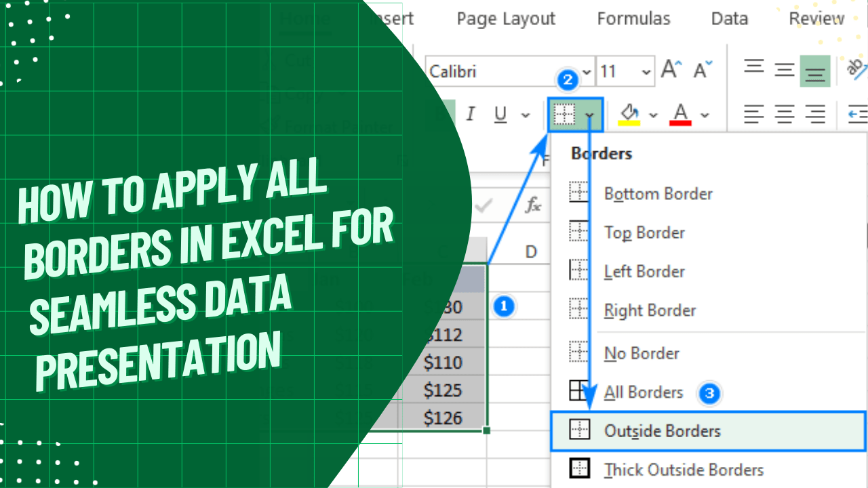Select All Borders from the Borders menu
868x488 pixels.
pos(644,392)
